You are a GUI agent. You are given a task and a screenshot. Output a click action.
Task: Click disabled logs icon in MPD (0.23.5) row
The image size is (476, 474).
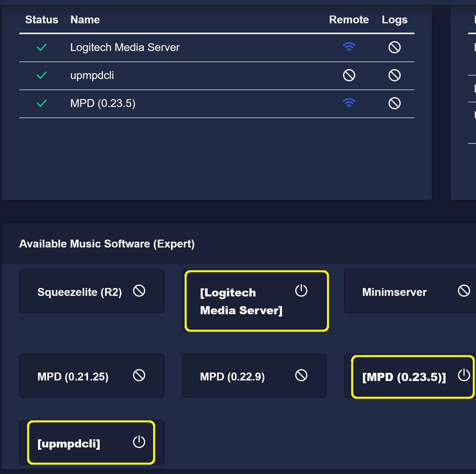(x=395, y=103)
